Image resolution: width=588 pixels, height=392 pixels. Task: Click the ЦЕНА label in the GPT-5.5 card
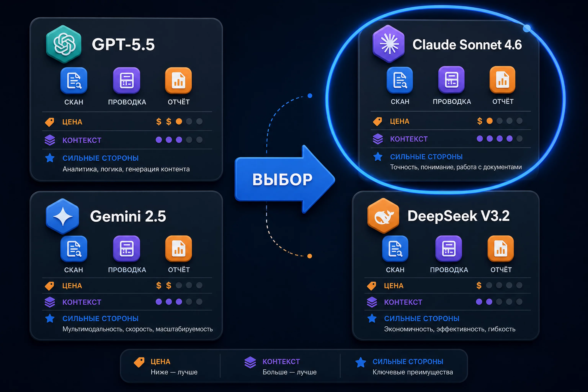72,122
